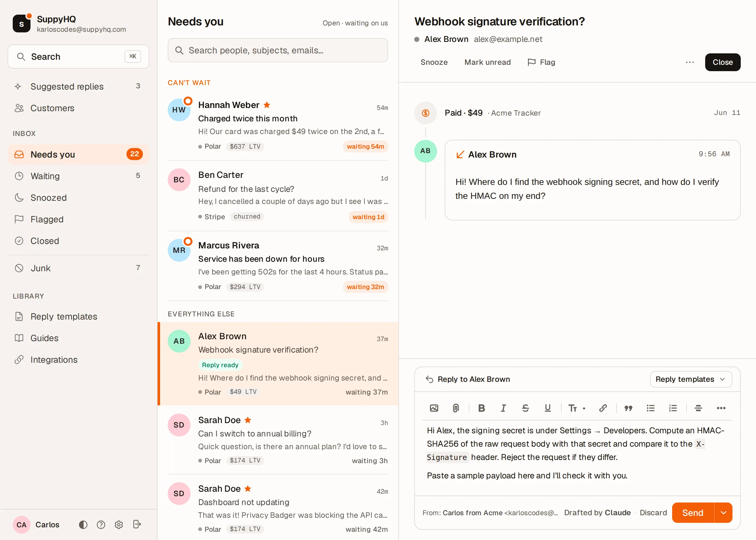The width and height of the screenshot is (756, 540).
Task: Attach a file with the paperclip icon
Action: point(456,408)
